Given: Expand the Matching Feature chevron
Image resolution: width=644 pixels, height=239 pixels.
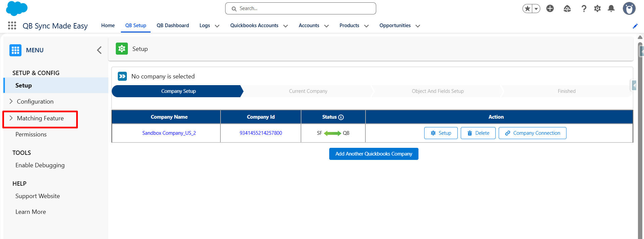Looking at the screenshot, I should click(11, 118).
